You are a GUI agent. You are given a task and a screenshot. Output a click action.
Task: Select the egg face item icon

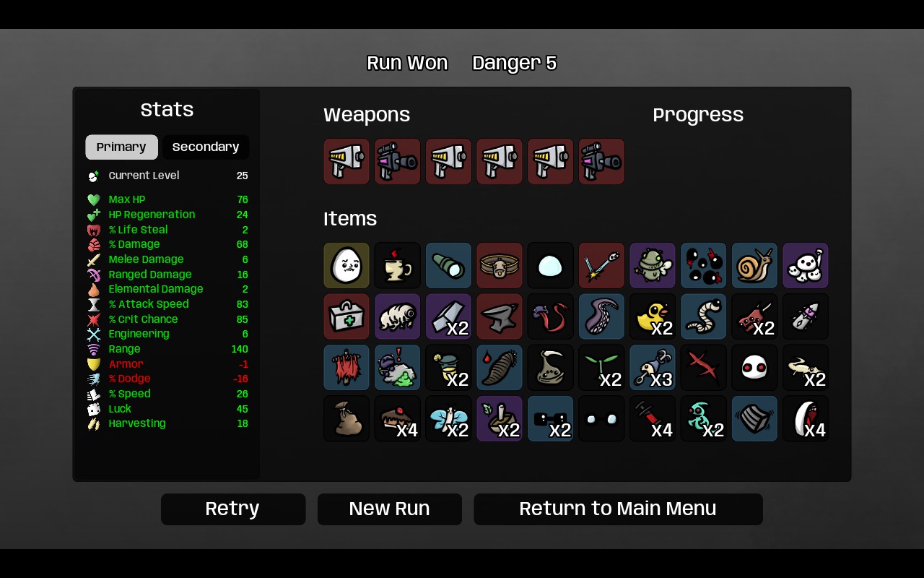[x=346, y=265]
